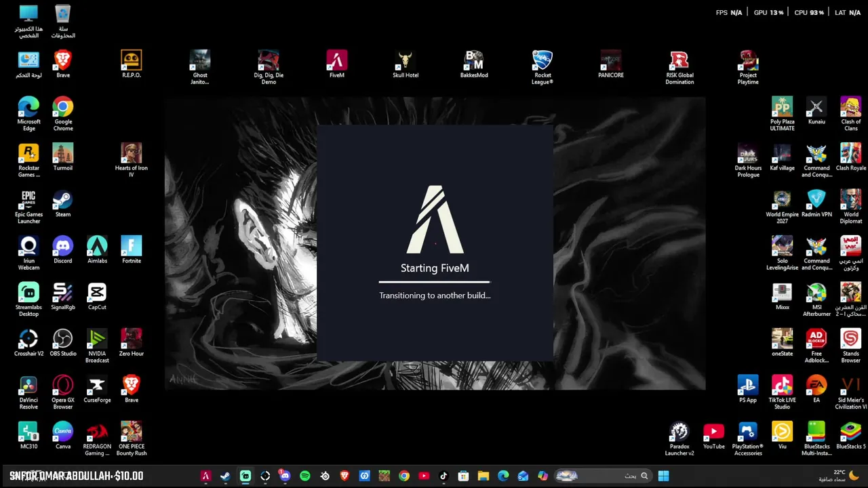Launch Canva from the desktop
Viewport: 868px width, 488px height.
point(63,436)
